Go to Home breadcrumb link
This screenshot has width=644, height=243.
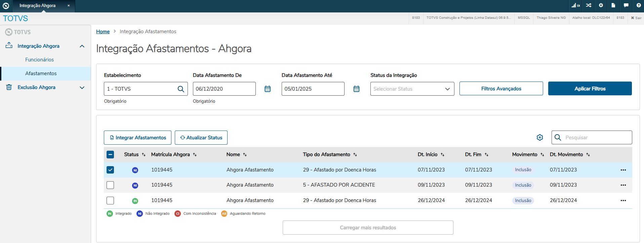[x=103, y=32]
